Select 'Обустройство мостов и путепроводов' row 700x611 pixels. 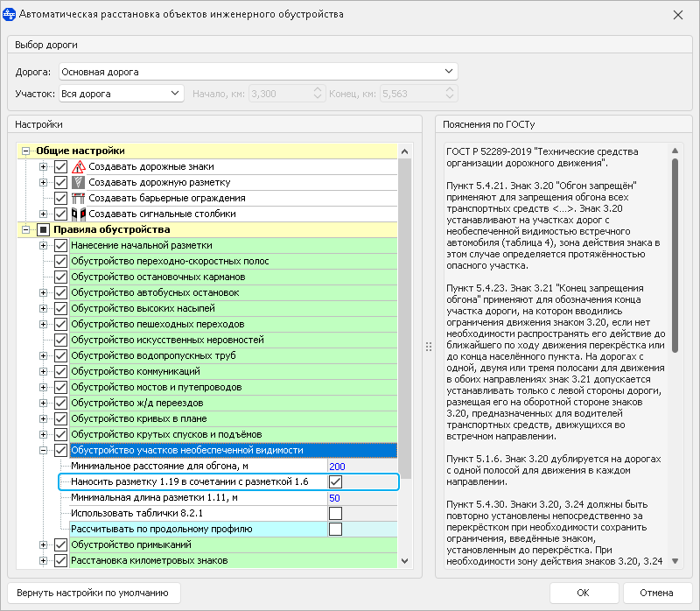tap(233, 387)
